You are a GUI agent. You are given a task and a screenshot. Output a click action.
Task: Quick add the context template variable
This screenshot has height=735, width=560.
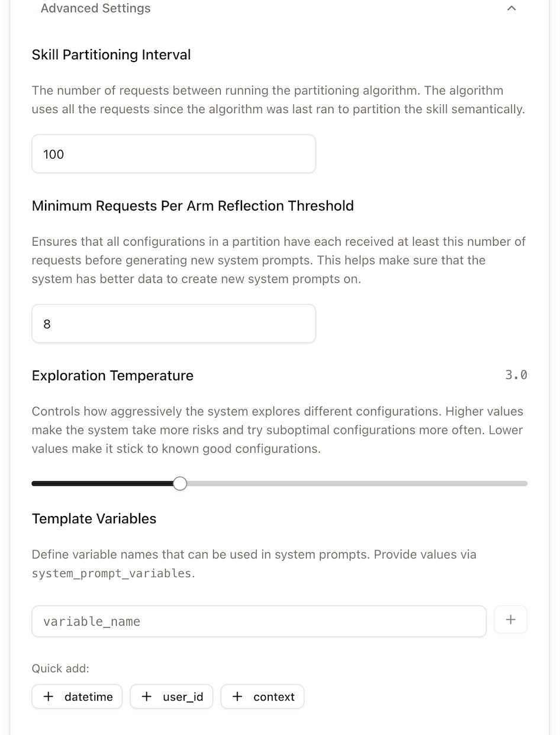(x=262, y=697)
